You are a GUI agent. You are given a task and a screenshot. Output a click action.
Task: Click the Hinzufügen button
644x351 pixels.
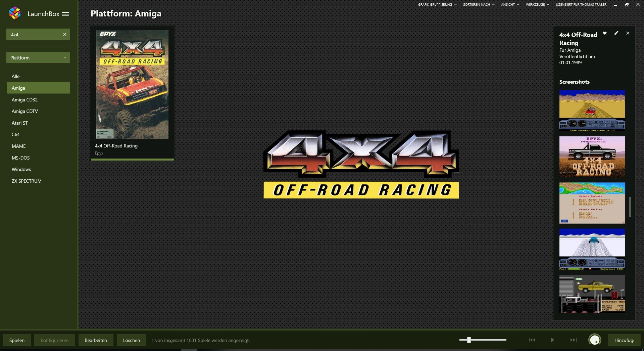624,340
